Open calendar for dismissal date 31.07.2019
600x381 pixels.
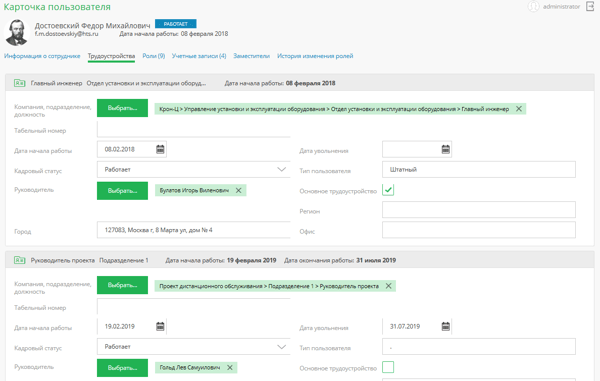point(445,326)
